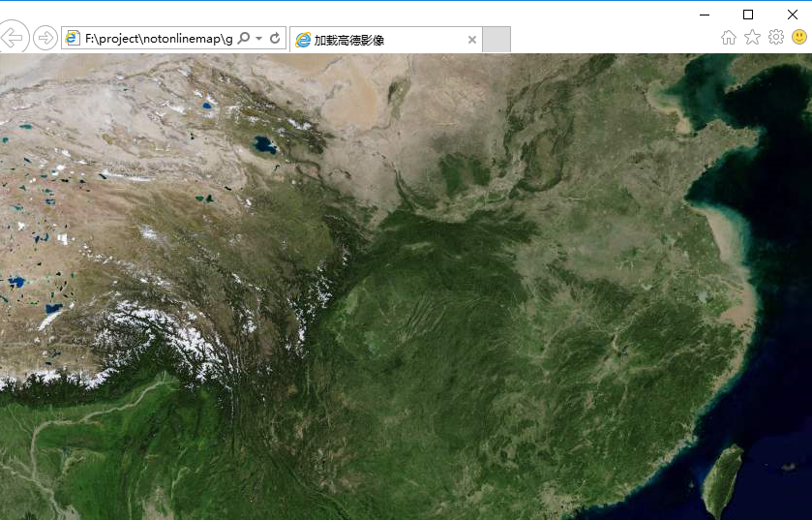Minimize the browser window
This screenshot has height=520, width=812.
pyautogui.click(x=705, y=15)
